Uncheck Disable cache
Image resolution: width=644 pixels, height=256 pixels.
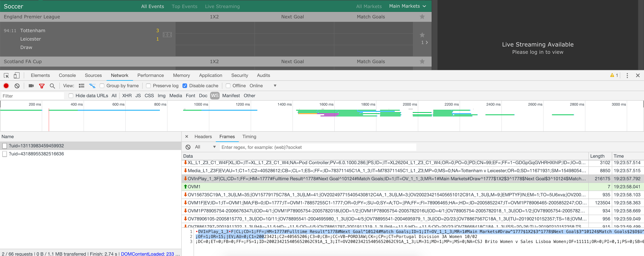pos(185,86)
